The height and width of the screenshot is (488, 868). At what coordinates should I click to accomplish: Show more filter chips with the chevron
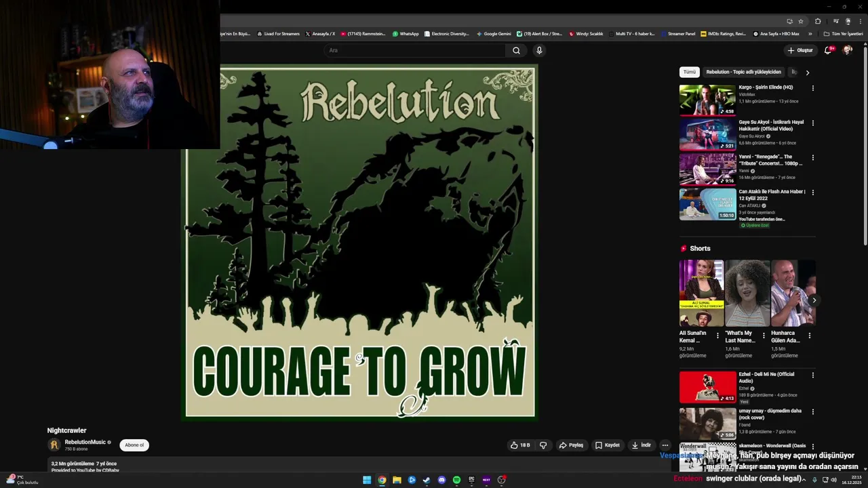click(x=807, y=72)
